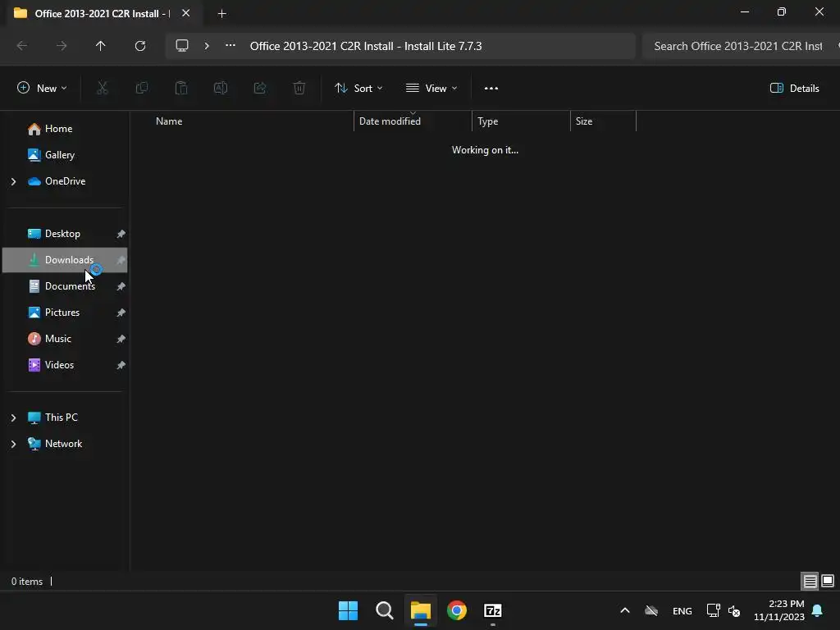Click the Cut scissors icon

[x=103, y=89]
